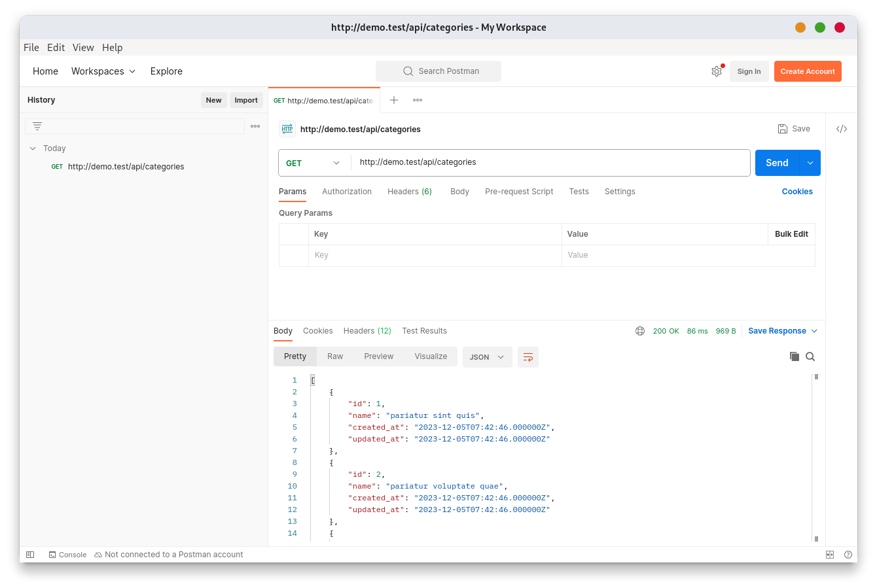This screenshot has height=588, width=877.
Task: Switch response view to Visualize
Action: tap(431, 356)
